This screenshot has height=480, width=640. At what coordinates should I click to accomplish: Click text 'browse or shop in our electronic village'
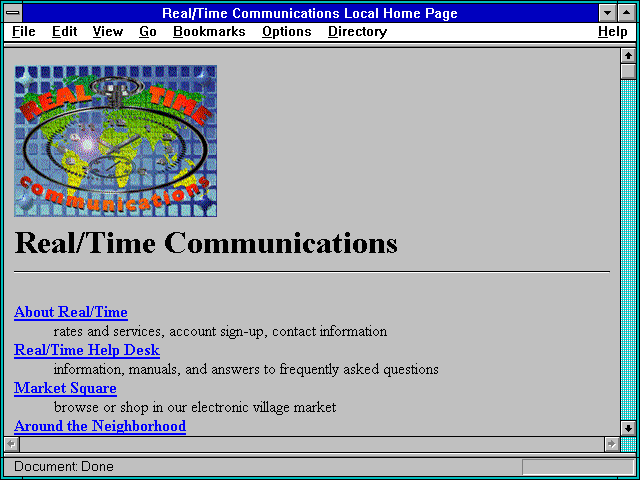point(172,407)
